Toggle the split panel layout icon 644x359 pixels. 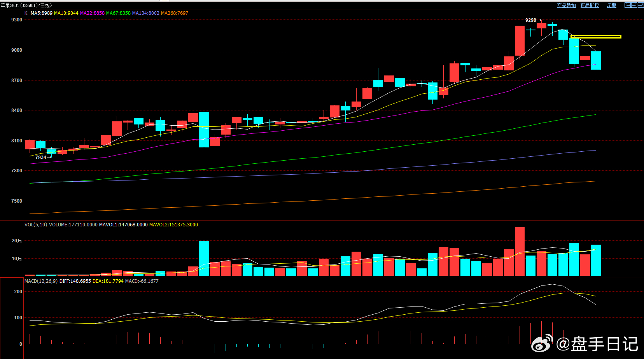pos(640,5)
